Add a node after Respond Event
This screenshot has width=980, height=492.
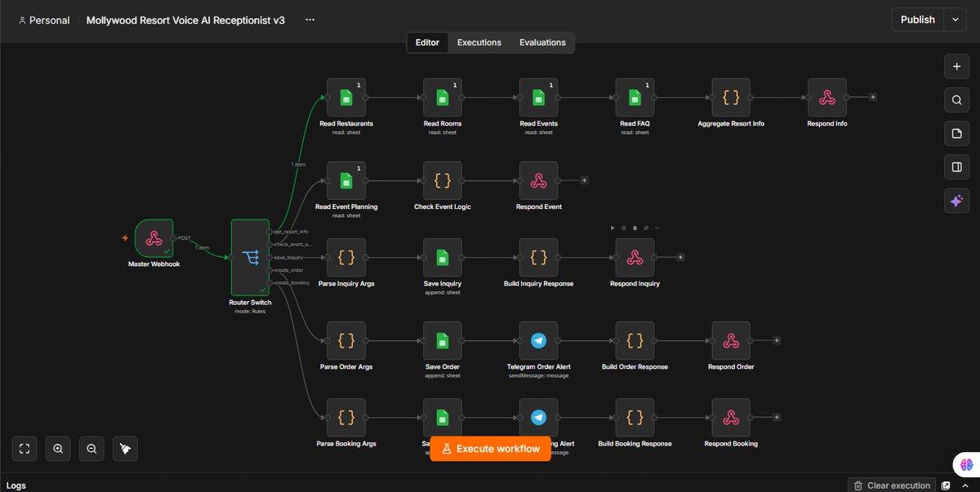tap(585, 180)
